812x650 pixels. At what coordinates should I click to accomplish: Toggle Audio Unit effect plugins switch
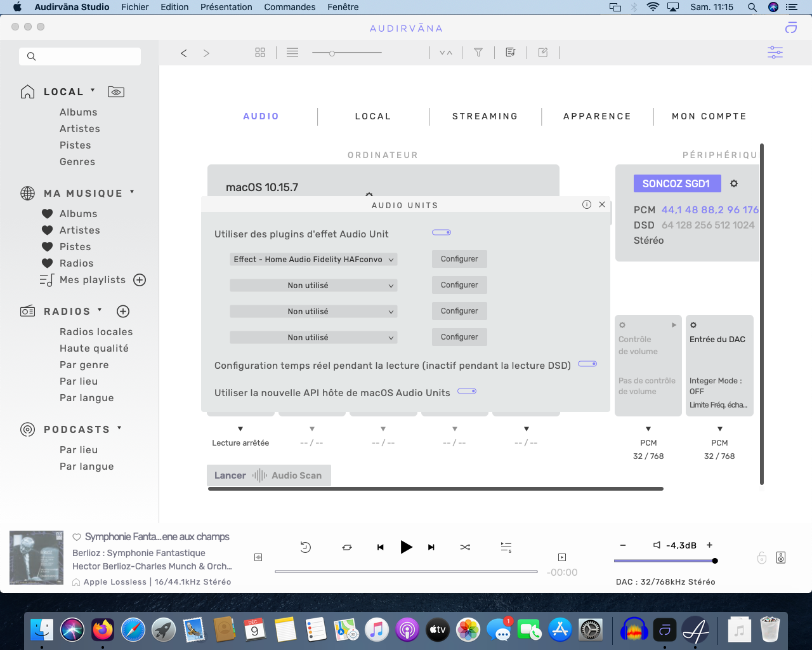[x=442, y=232]
